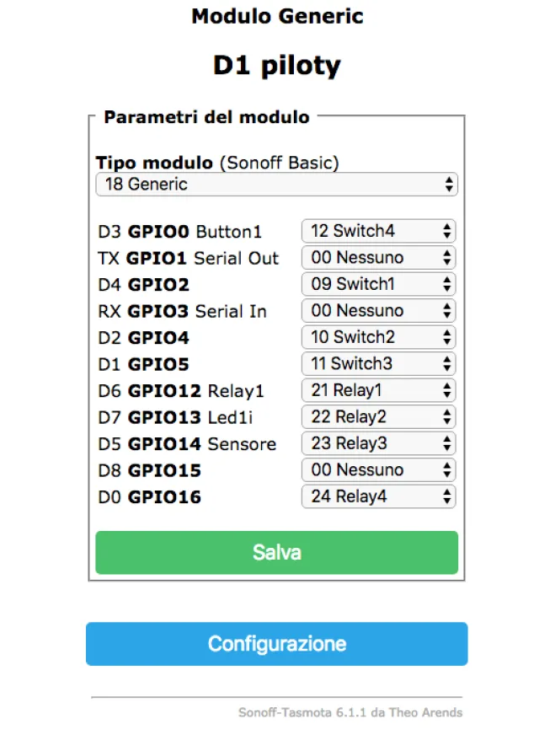Change the Relay1 assignment for GPIO12

[x=377, y=389]
